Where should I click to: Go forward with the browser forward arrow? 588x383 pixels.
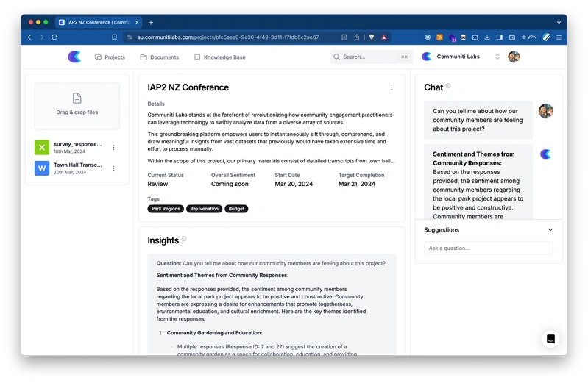coord(42,37)
